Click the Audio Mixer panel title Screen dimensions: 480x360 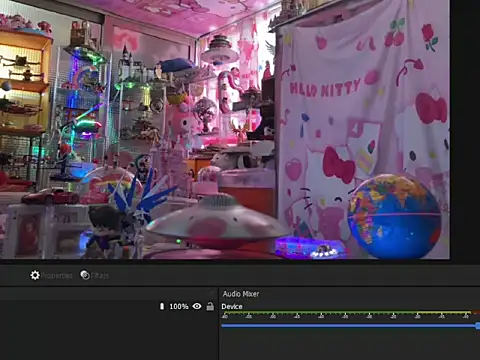tap(241, 294)
